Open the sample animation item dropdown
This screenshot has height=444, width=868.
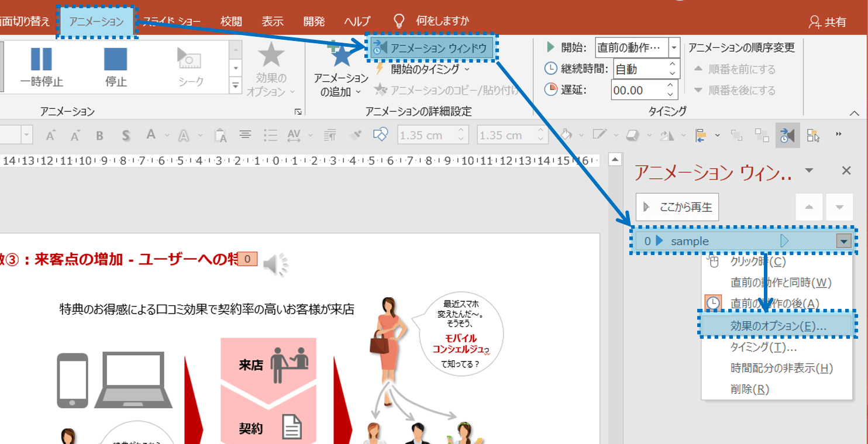coord(843,241)
